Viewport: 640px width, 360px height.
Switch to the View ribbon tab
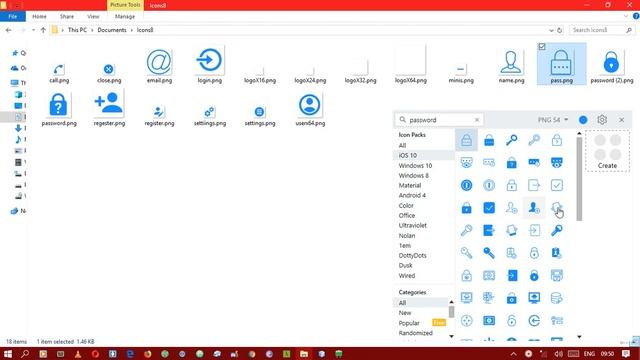pyautogui.click(x=93, y=16)
